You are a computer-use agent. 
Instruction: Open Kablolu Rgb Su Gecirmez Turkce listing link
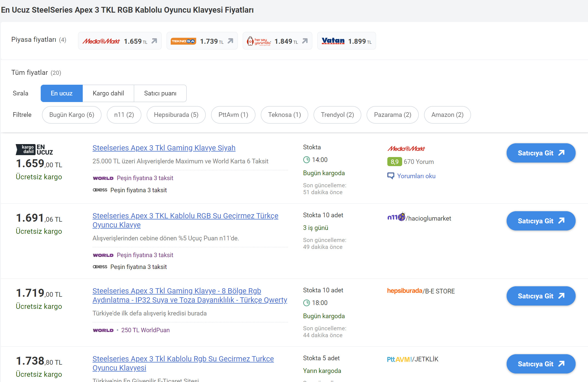[x=183, y=363]
